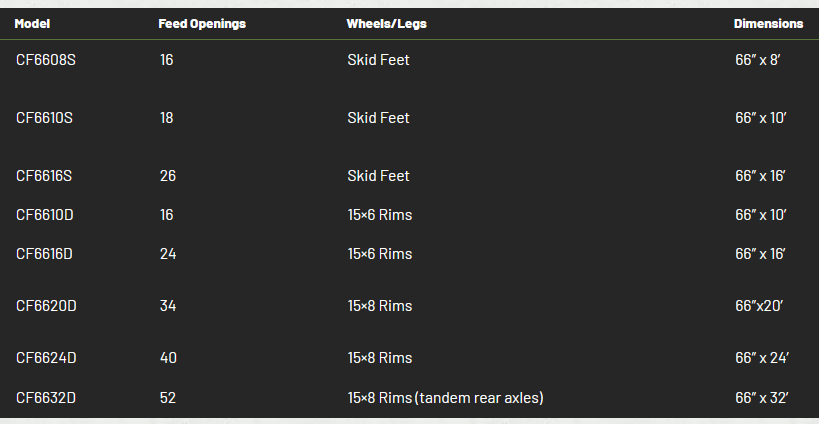Viewport: 819px width, 424px height.
Task: Click the Feed Openings column header
Action: pos(201,23)
